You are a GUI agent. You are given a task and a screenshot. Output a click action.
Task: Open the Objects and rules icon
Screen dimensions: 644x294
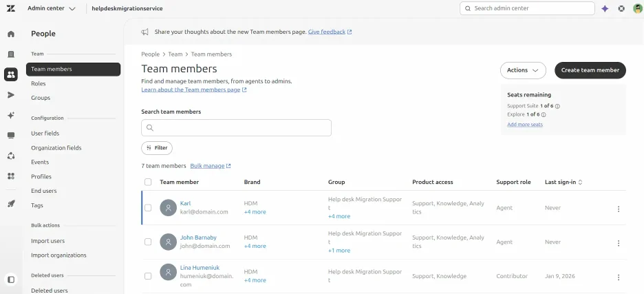pyautogui.click(x=11, y=156)
